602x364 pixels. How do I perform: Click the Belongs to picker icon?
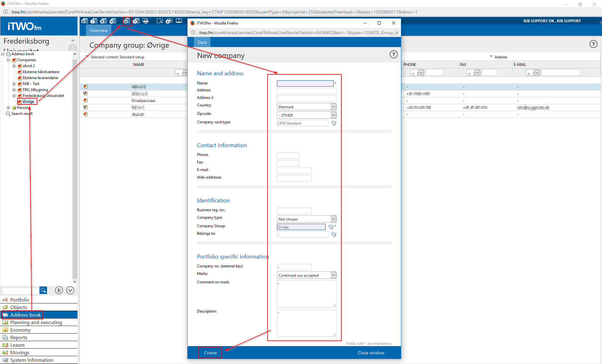(333, 234)
